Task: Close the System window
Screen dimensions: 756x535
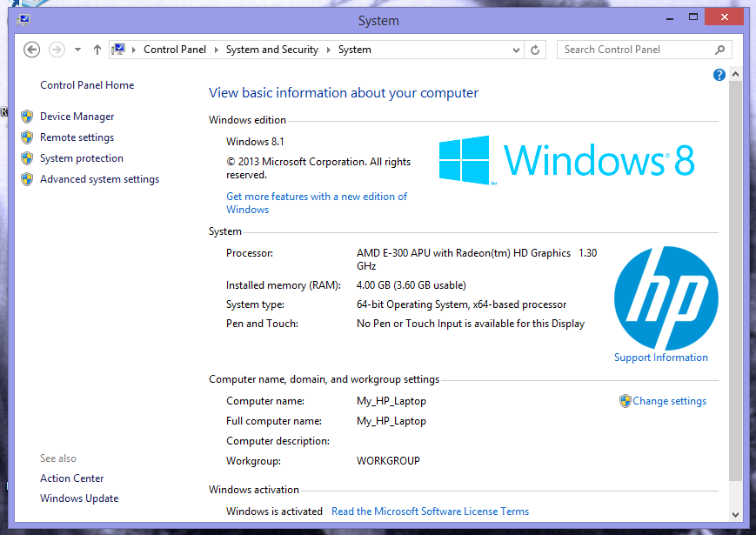Action: (724, 17)
